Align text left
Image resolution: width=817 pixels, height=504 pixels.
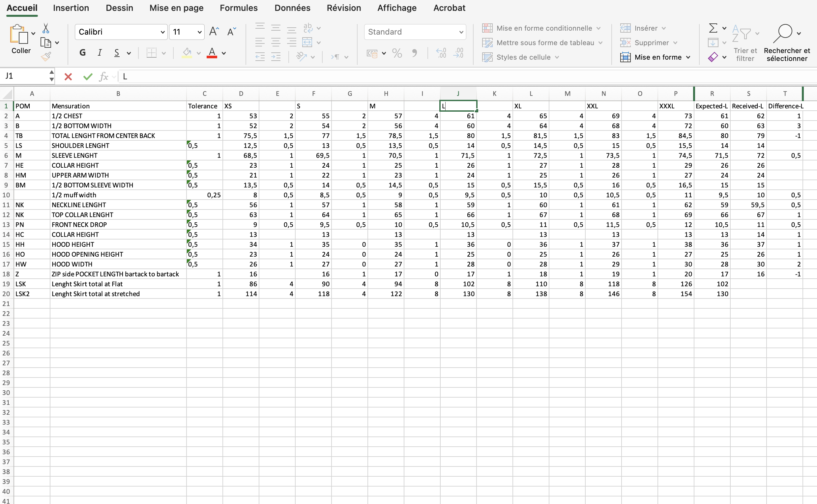tap(260, 42)
